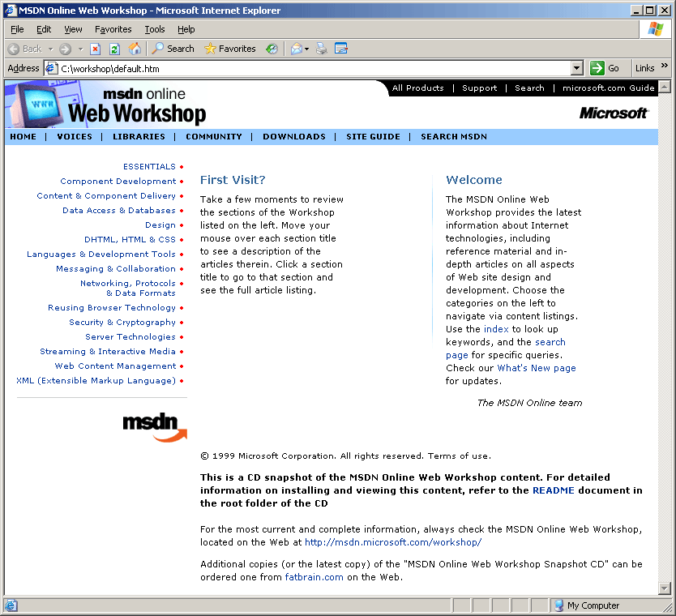The height and width of the screenshot is (616, 676).
Task: Click the scrollbar down arrow
Action: point(665,588)
